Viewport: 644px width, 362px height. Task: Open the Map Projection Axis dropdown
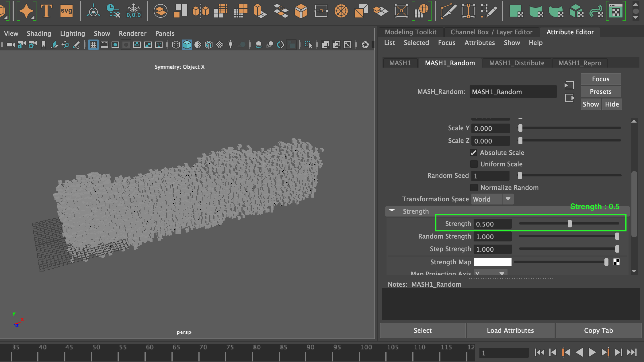pyautogui.click(x=501, y=273)
